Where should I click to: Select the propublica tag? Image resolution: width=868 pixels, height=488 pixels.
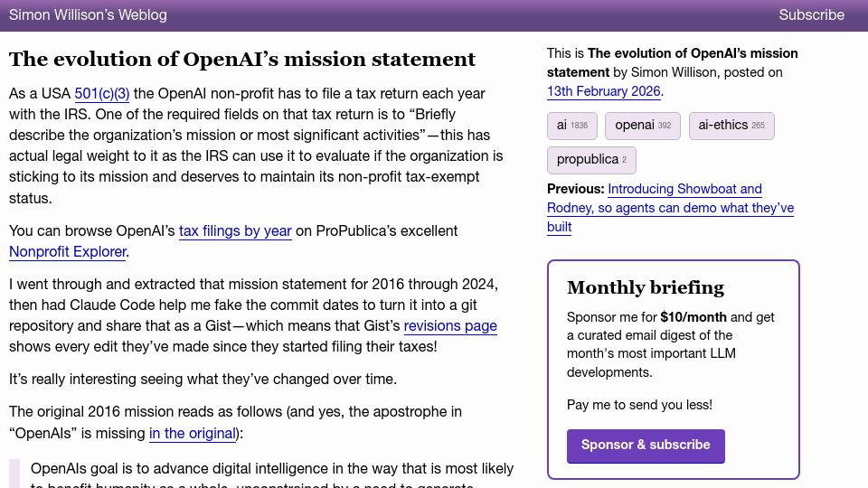click(591, 160)
